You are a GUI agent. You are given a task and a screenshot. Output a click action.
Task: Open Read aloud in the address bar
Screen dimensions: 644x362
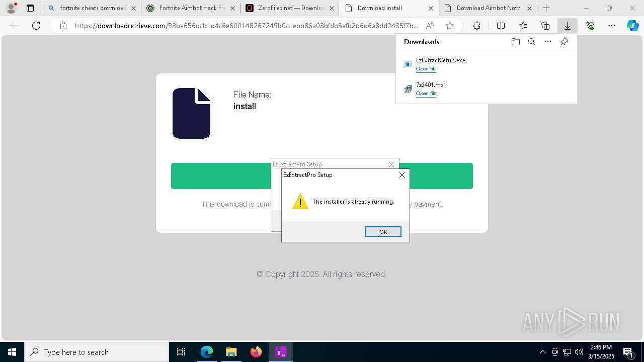coord(430,26)
